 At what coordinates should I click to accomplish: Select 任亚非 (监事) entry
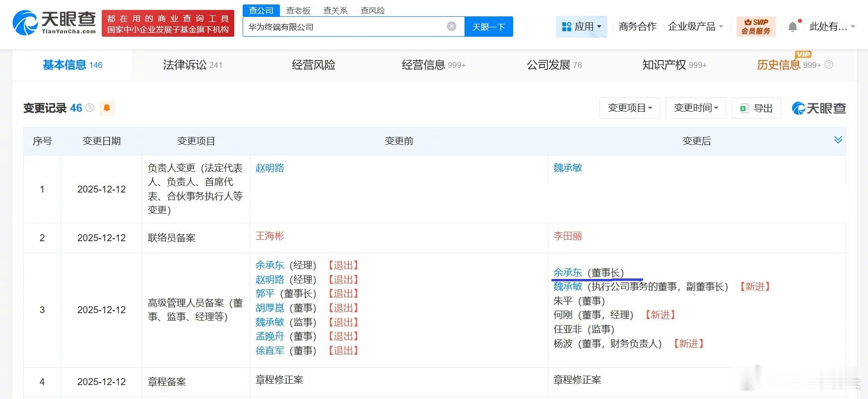(x=584, y=329)
